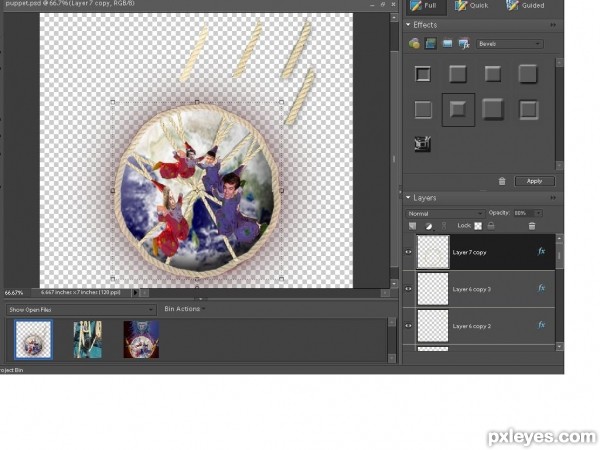Choose the first bevel style in second row
The image size is (600, 450).
coord(423,110)
